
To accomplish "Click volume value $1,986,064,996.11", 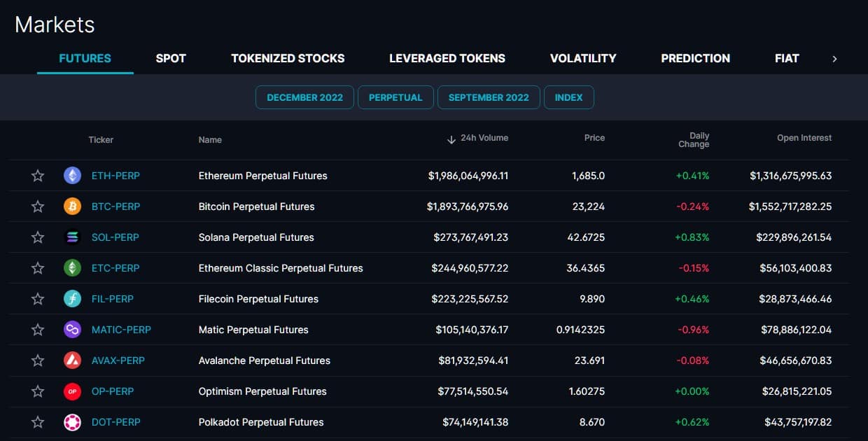I will click(x=468, y=176).
